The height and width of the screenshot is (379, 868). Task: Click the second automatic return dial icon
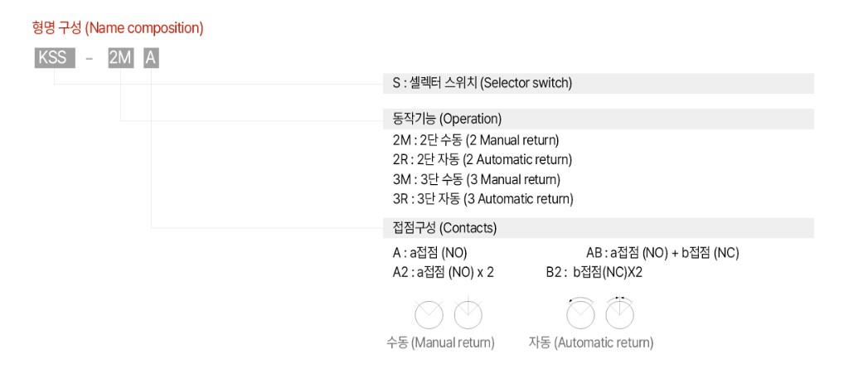619,313
